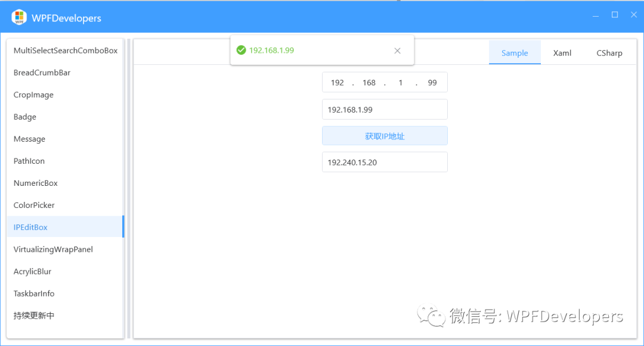Click the 获取IP地址 button
The width and height of the screenshot is (644, 346).
(x=384, y=135)
